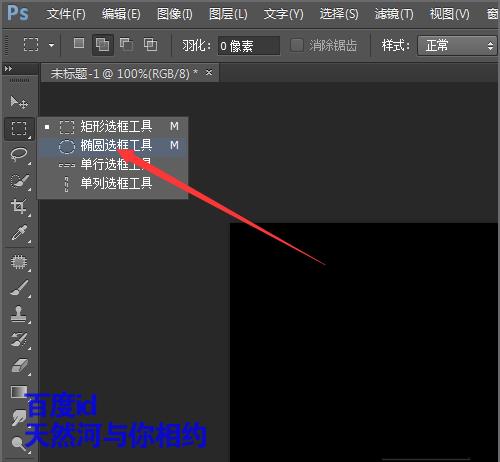Choose 矩形选框工具 from flyout
This screenshot has height=462, width=500.
113,126
